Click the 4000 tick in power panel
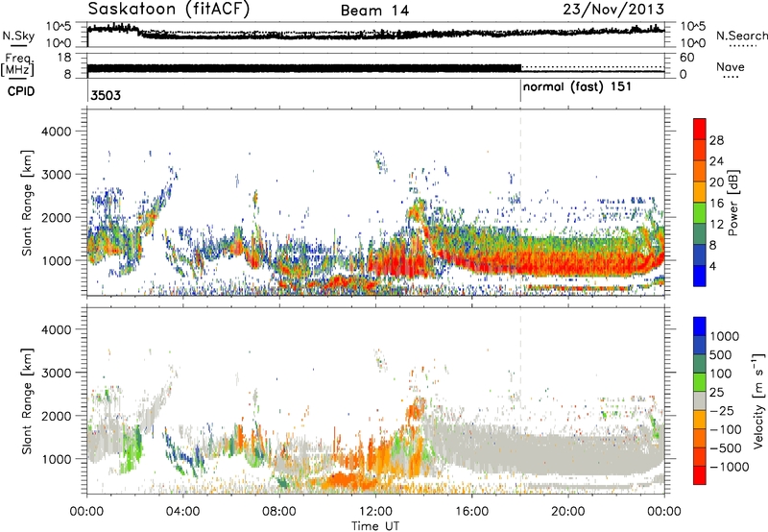The height and width of the screenshot is (532, 768). tap(56, 132)
